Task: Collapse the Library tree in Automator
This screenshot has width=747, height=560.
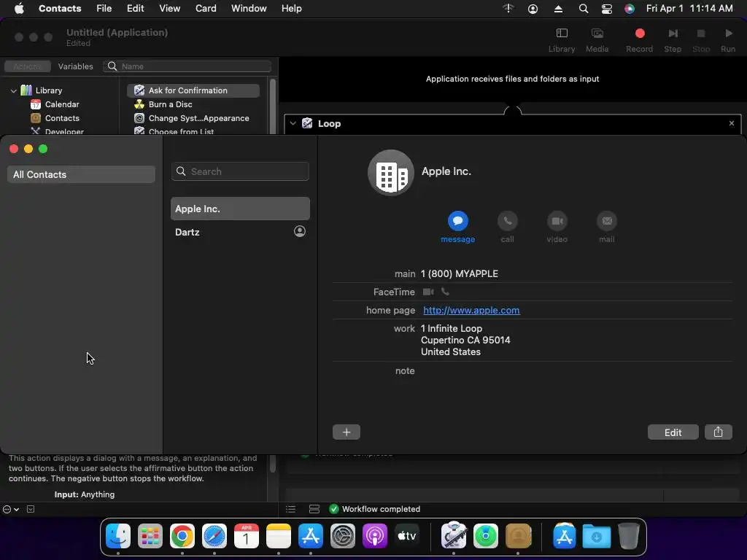Action: pyautogui.click(x=13, y=90)
